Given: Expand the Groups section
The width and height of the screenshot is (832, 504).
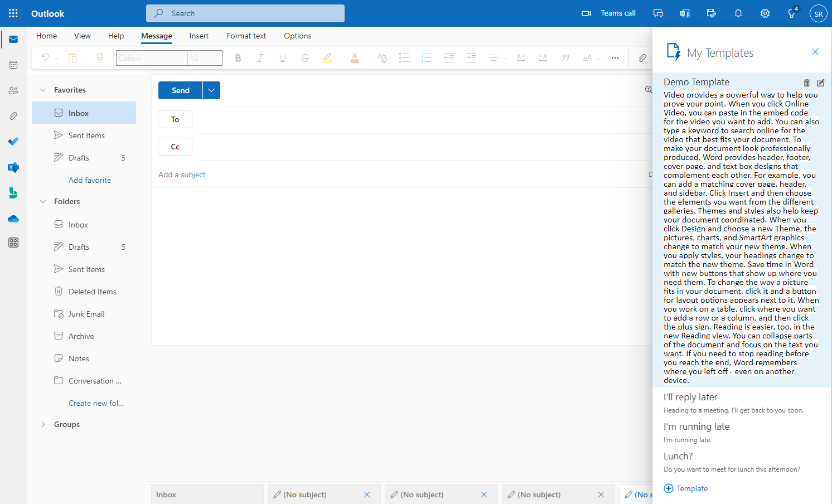Looking at the screenshot, I should pos(43,424).
